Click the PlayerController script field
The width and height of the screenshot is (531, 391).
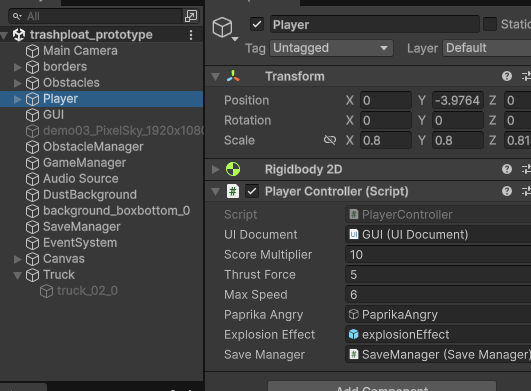(x=438, y=215)
